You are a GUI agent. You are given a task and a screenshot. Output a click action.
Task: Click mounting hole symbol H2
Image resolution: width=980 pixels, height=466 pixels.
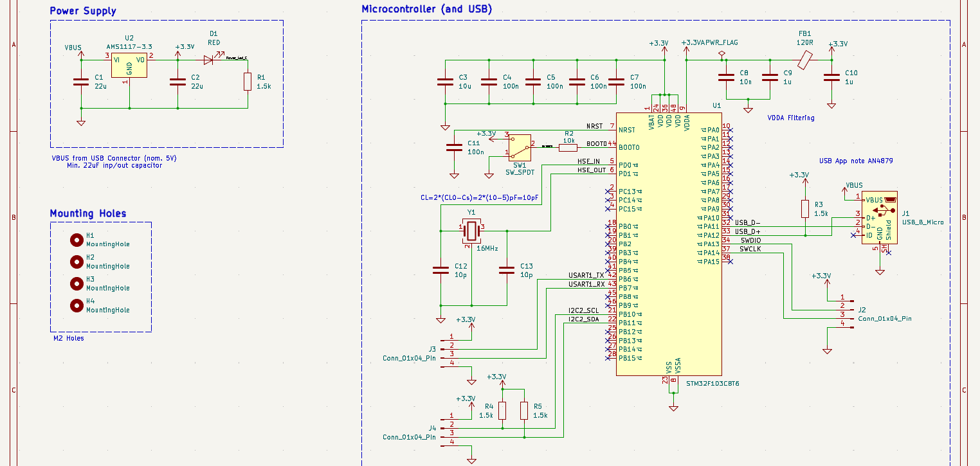[x=77, y=262]
